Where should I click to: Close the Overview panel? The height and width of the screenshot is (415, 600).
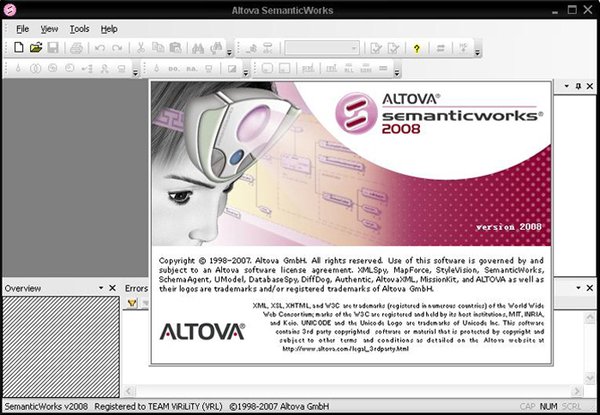(112, 288)
